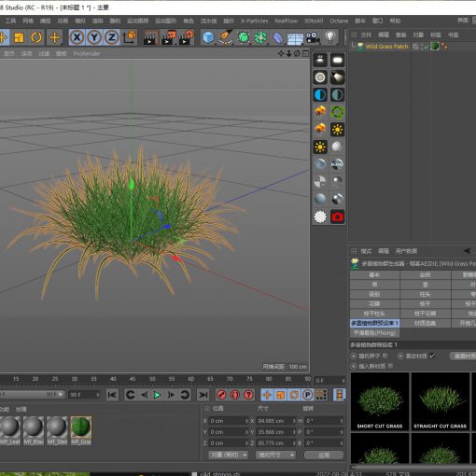Open the ProRender viewport menu
476x476 pixels.
point(87,54)
